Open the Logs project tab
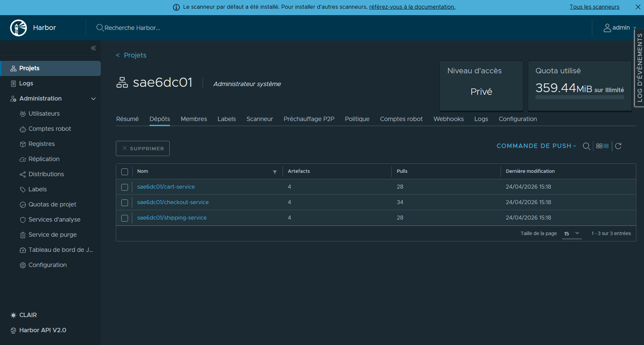The image size is (644, 345). [481, 119]
